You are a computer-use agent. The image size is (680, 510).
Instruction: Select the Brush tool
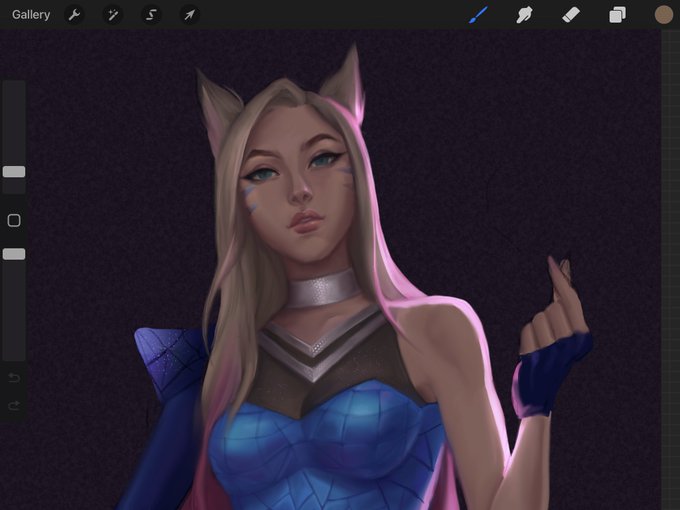tap(478, 15)
